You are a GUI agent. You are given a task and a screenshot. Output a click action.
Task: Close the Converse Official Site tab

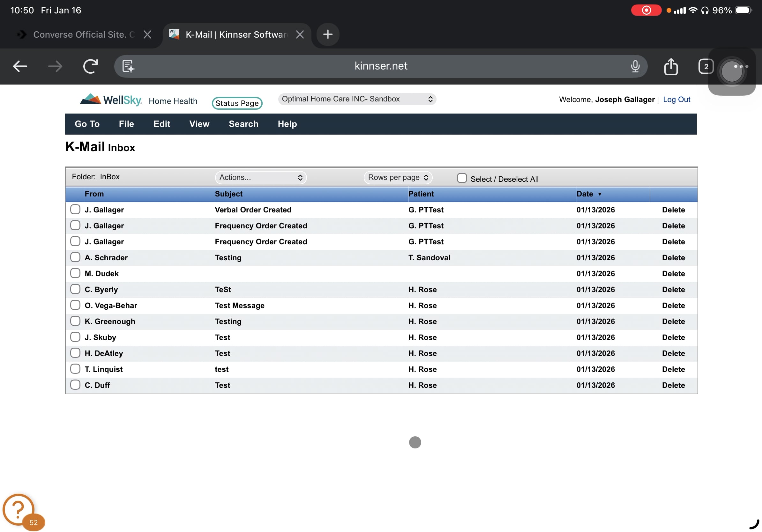(147, 34)
